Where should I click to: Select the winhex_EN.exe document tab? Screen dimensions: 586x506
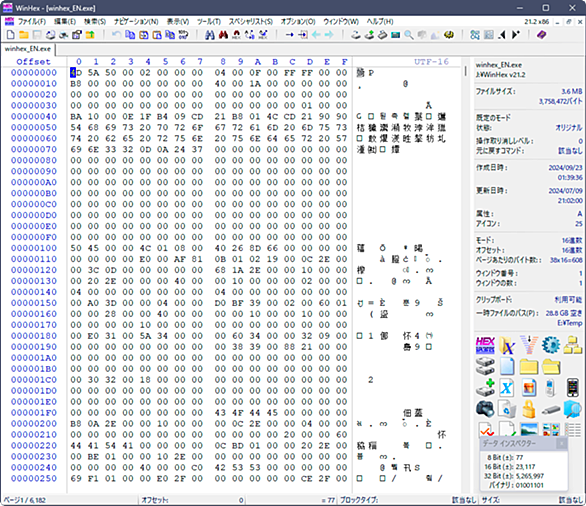[28, 49]
